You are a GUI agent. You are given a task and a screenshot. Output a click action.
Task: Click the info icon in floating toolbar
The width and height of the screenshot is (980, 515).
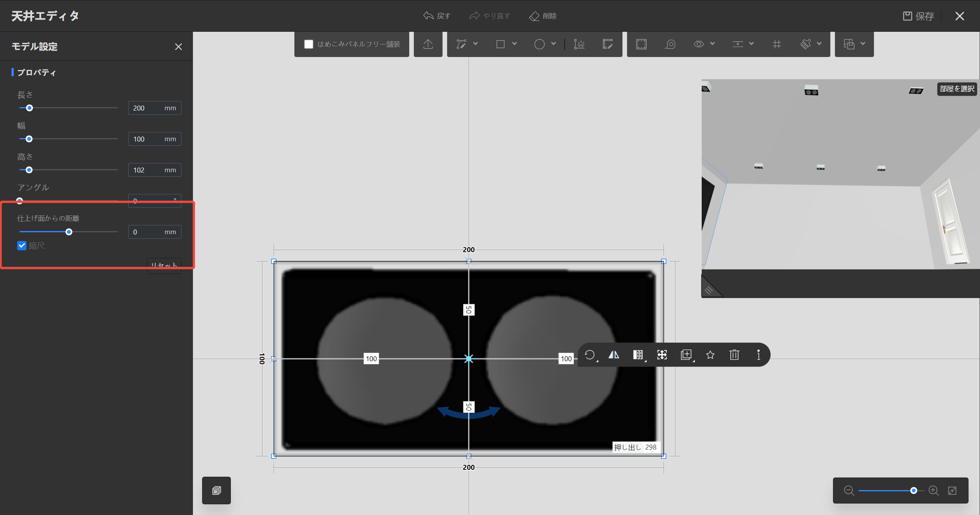(758, 355)
